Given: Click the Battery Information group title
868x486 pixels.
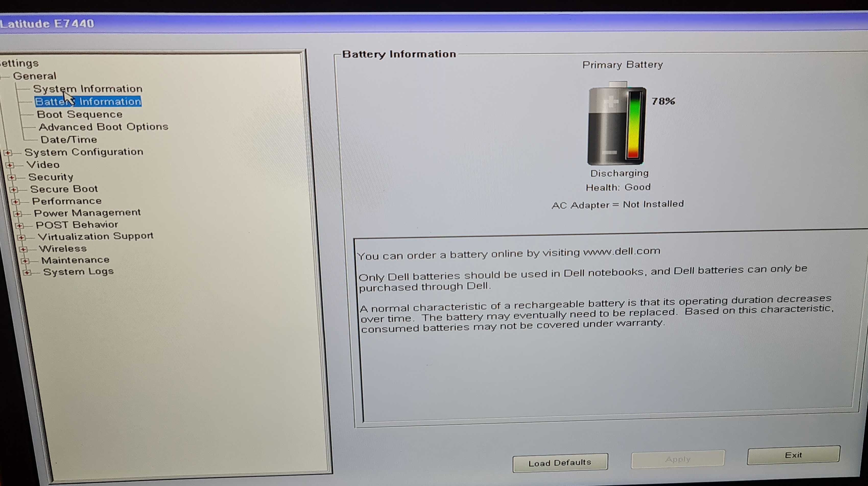Looking at the screenshot, I should click(x=399, y=54).
